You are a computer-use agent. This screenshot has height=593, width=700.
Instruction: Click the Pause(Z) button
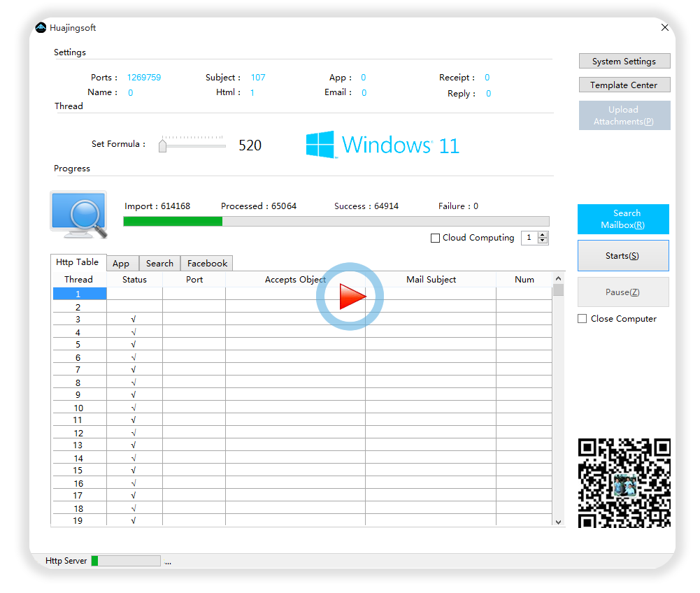click(623, 292)
